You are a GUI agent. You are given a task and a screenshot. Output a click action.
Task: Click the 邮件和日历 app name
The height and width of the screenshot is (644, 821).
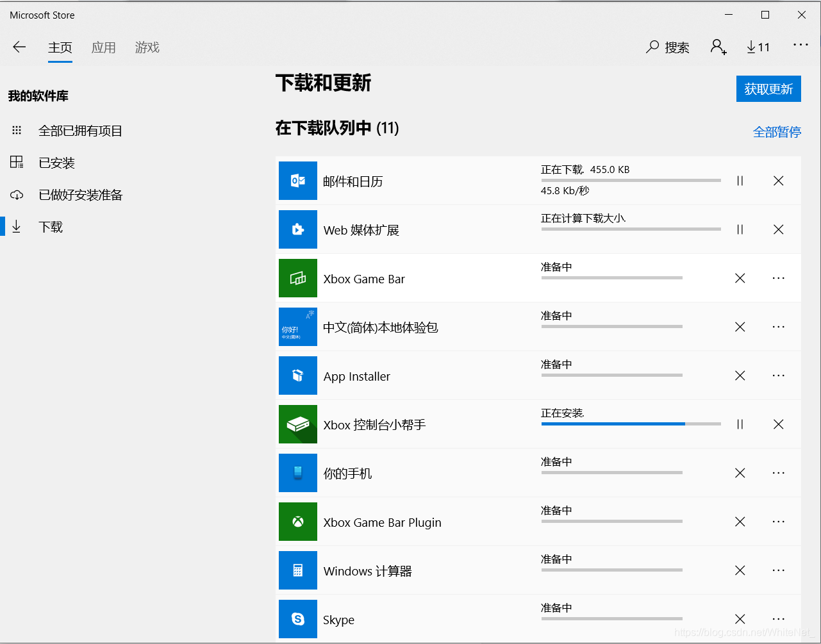[x=353, y=181]
